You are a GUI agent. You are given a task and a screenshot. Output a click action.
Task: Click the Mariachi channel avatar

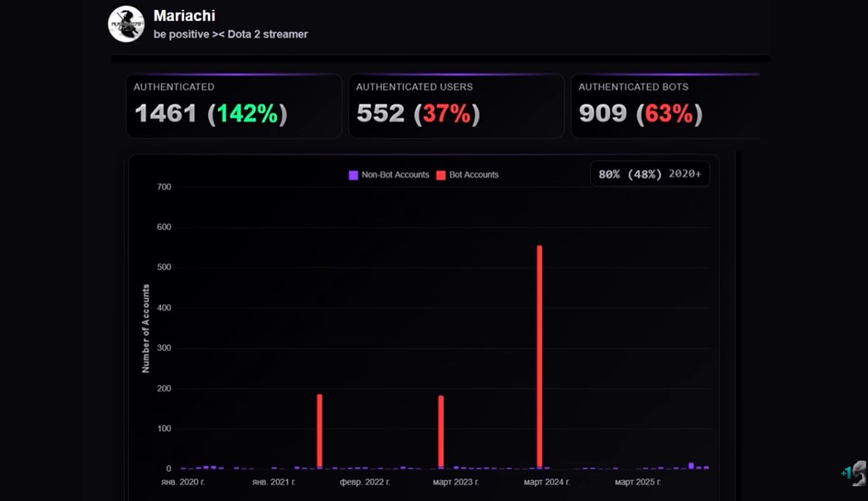(126, 24)
